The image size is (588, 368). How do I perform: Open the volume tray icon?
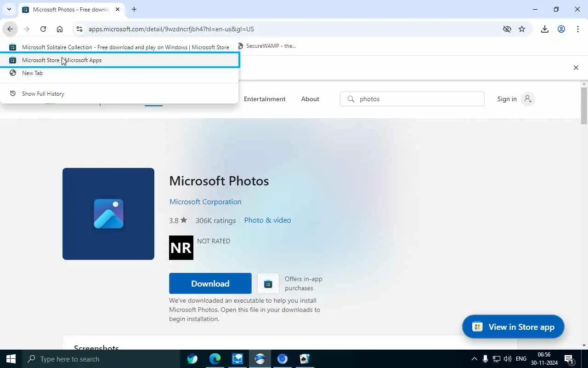tap(508, 359)
